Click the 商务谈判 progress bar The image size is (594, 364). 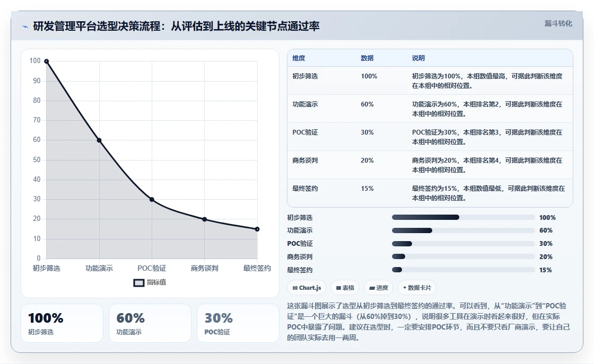464,256
